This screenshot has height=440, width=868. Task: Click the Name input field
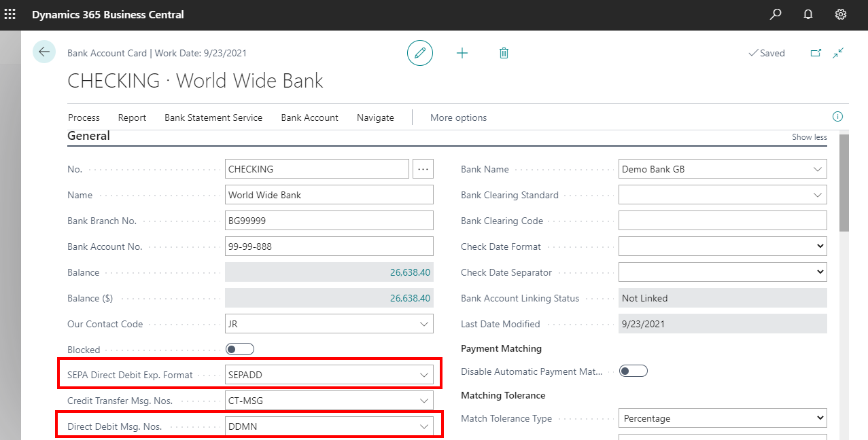pyautogui.click(x=329, y=195)
